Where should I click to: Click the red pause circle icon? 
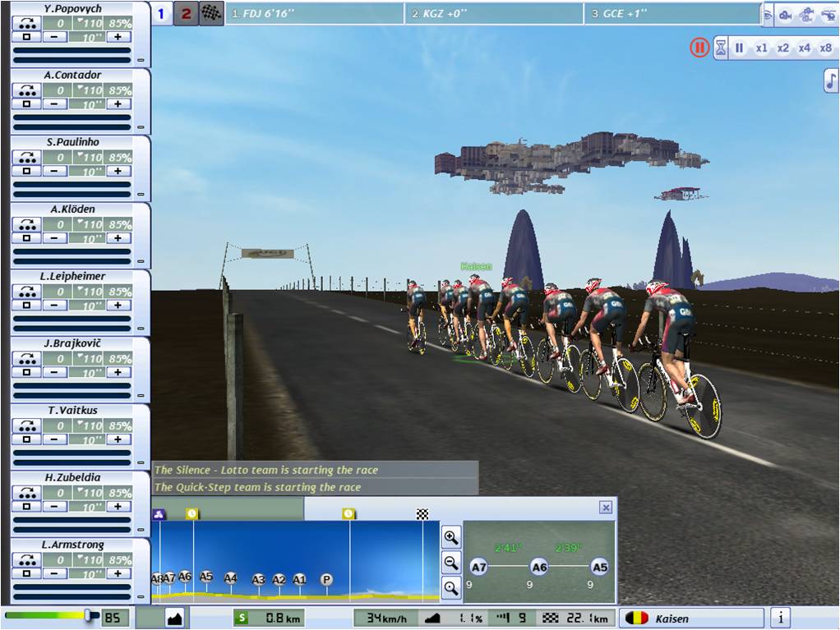tap(699, 48)
